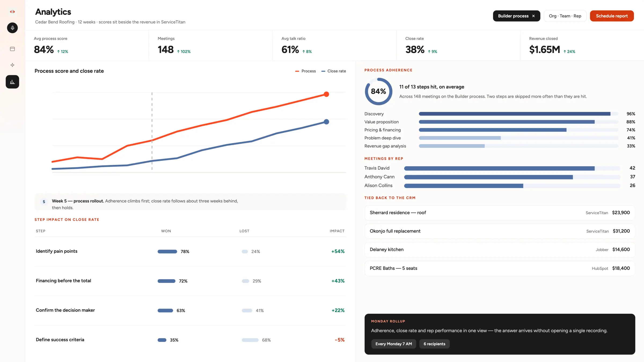The image size is (644, 362).
Task: Select rep Alison Collins bar row
Action: 500,186
